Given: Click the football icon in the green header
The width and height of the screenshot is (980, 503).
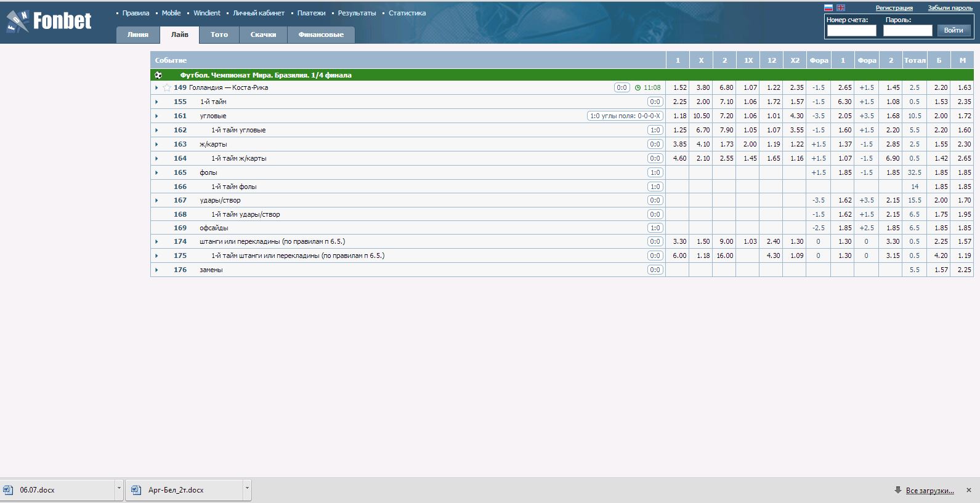Looking at the screenshot, I should 158,75.
